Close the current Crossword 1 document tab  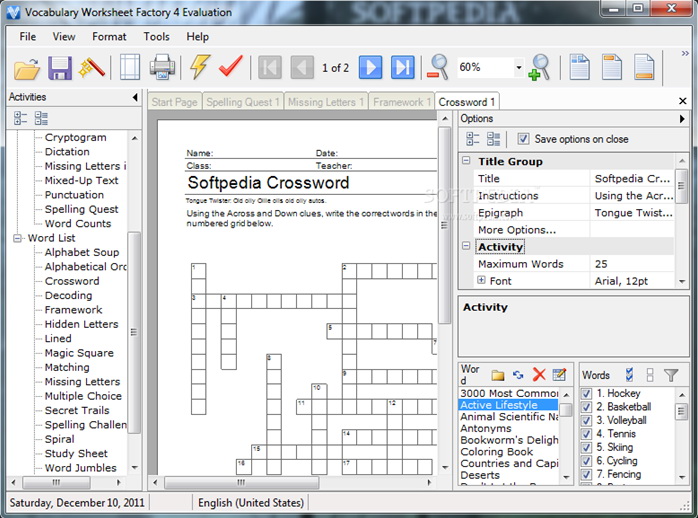(x=682, y=101)
